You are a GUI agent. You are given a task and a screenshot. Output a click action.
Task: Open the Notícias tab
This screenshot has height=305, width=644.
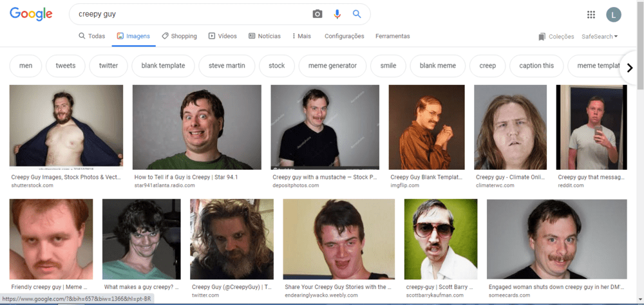[x=265, y=36]
